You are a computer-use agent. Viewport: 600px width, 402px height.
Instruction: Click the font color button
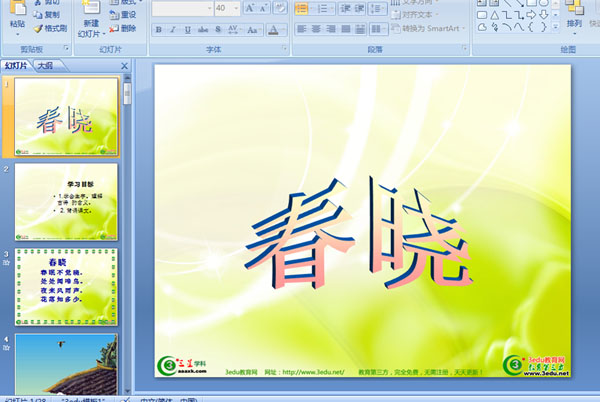point(274,30)
